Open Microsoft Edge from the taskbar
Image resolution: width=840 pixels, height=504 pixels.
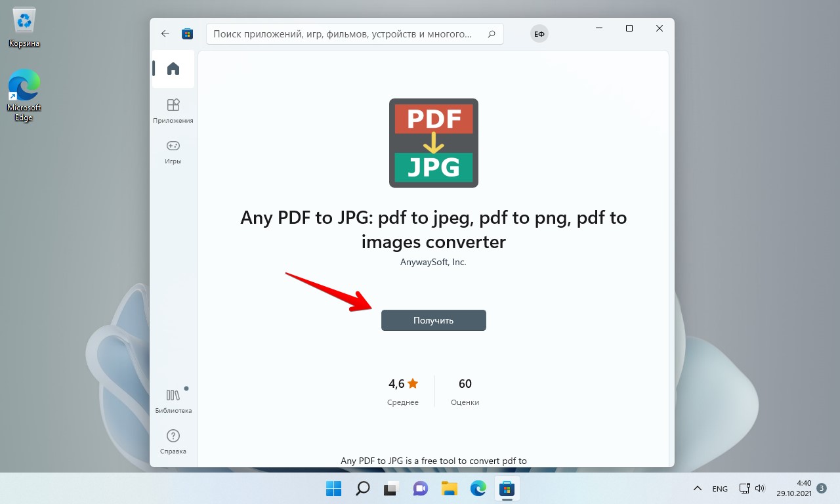point(478,488)
